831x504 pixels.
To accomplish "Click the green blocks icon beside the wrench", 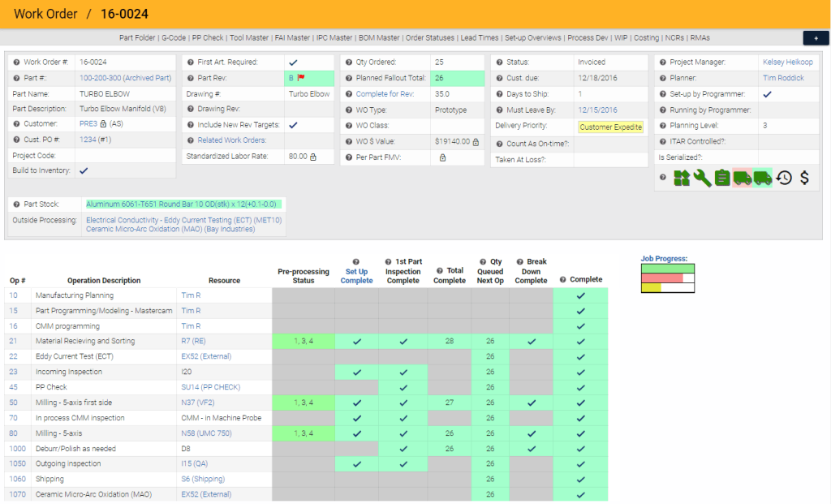I will (682, 179).
